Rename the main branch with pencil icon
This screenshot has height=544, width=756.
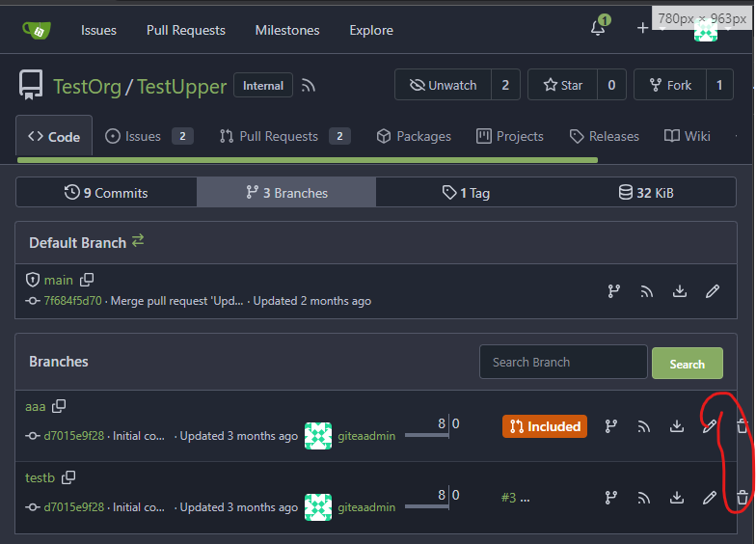point(713,290)
